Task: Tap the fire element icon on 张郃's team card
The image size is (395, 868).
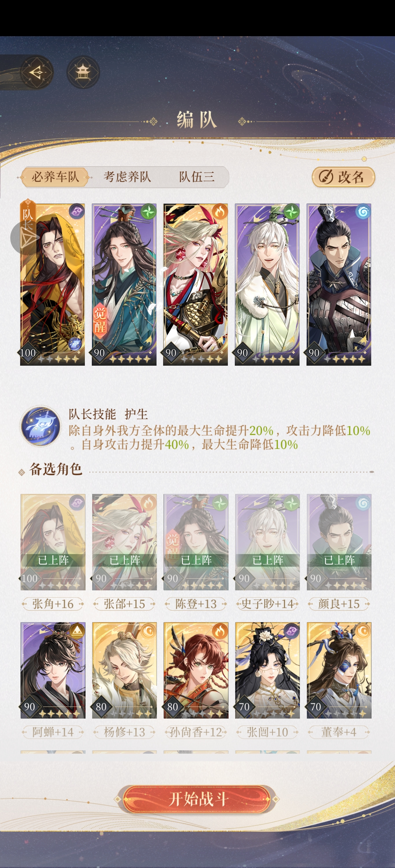Action: [220, 212]
